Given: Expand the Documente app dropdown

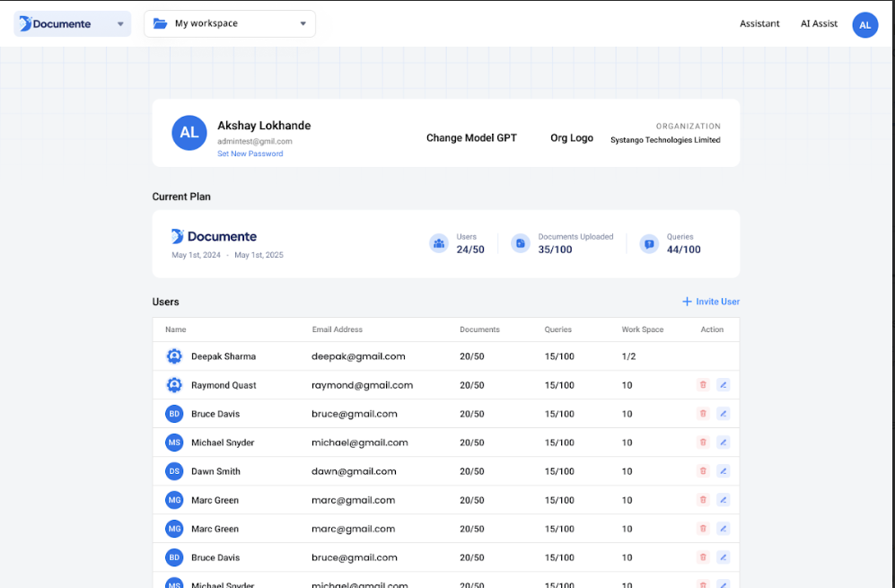Looking at the screenshot, I should click(120, 24).
